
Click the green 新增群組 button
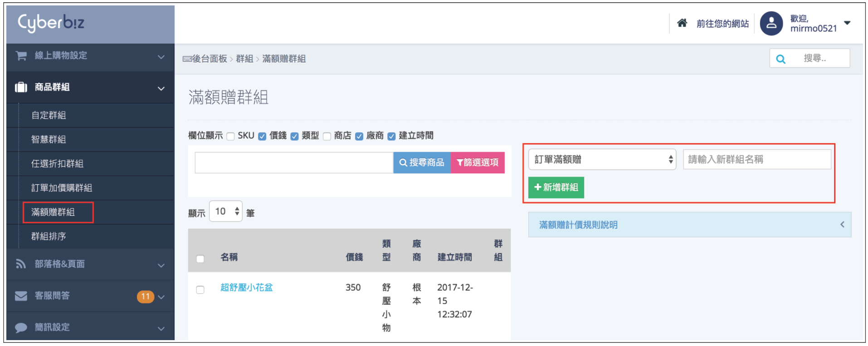(x=556, y=187)
